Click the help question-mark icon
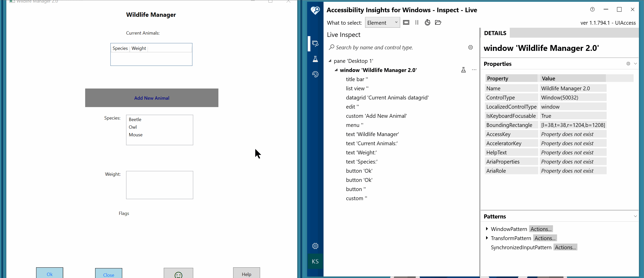The image size is (644, 278). tap(592, 9)
